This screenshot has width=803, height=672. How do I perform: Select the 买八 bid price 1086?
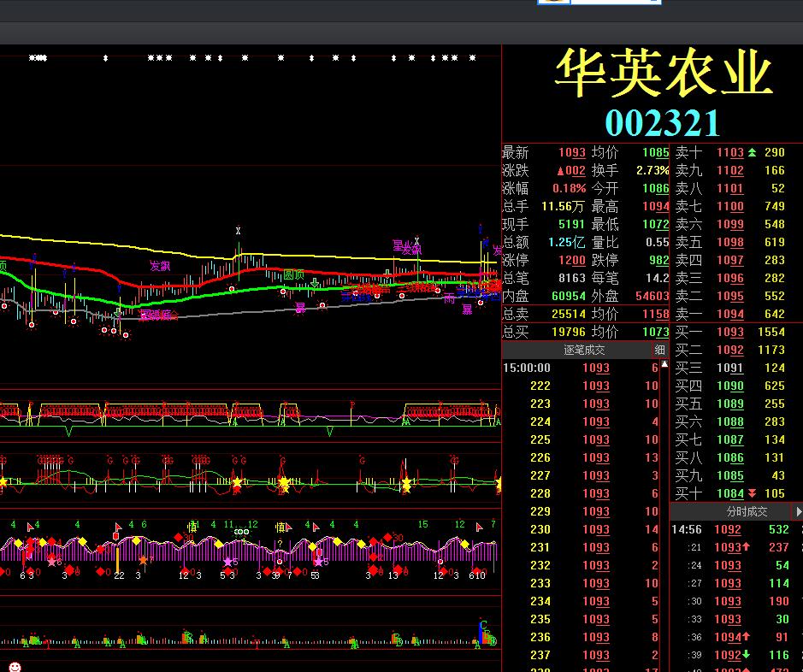point(729,457)
